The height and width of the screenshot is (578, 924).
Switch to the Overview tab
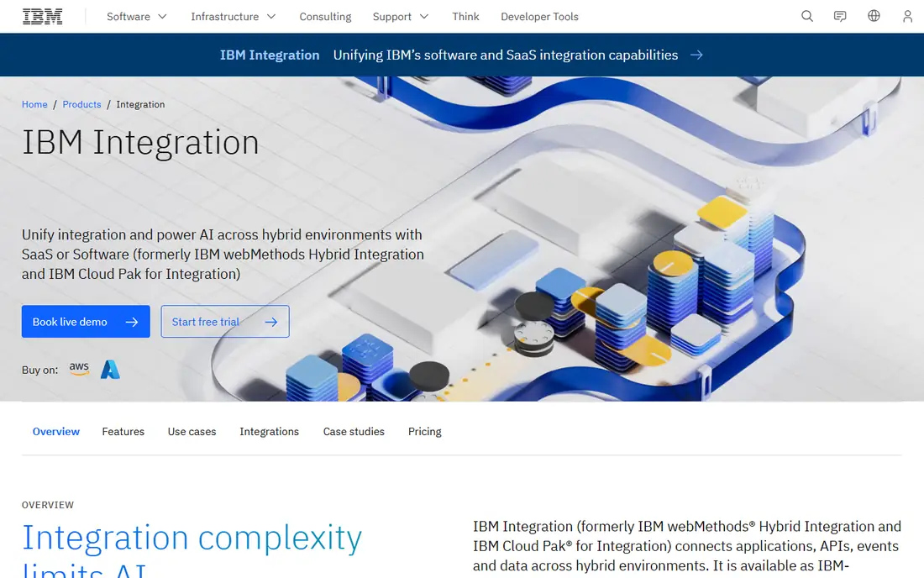pyautogui.click(x=56, y=431)
